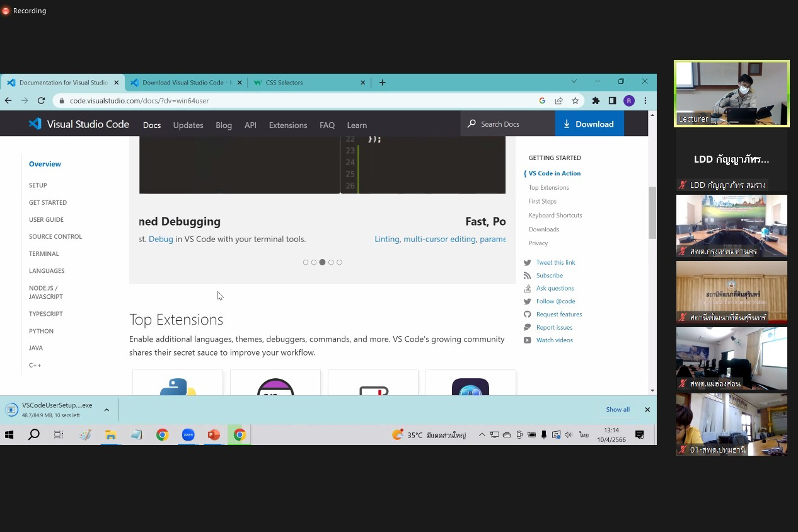Screen dimensions: 798x532
Task: Click the Google icon in the address bar
Action: 542,100
